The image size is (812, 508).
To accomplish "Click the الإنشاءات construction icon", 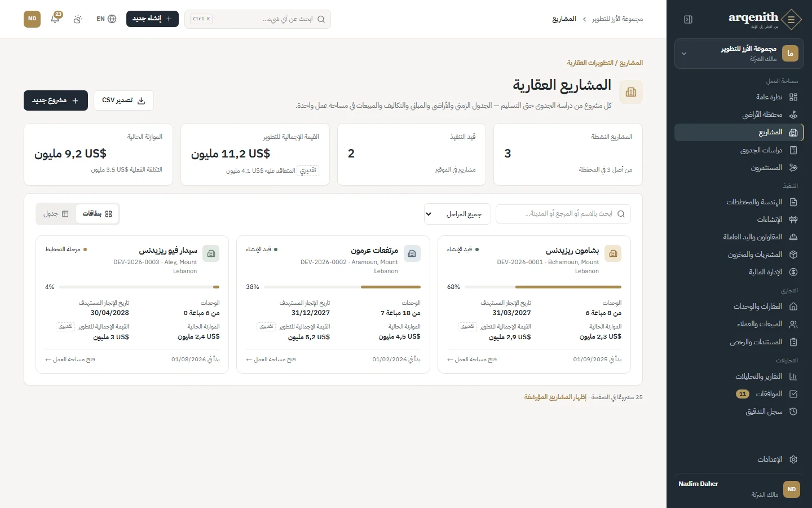I will pos(793,220).
